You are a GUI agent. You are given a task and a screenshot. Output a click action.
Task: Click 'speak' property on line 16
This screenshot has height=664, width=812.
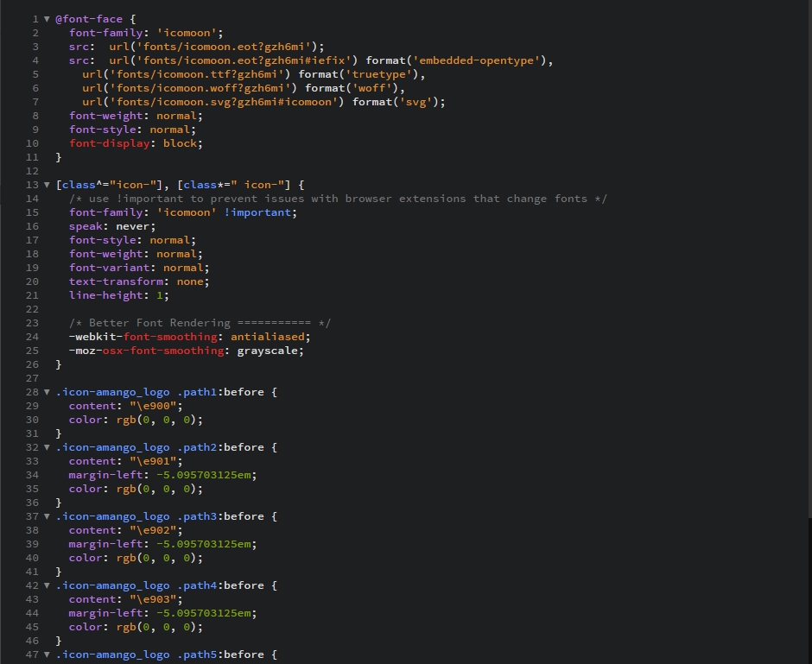(x=86, y=226)
